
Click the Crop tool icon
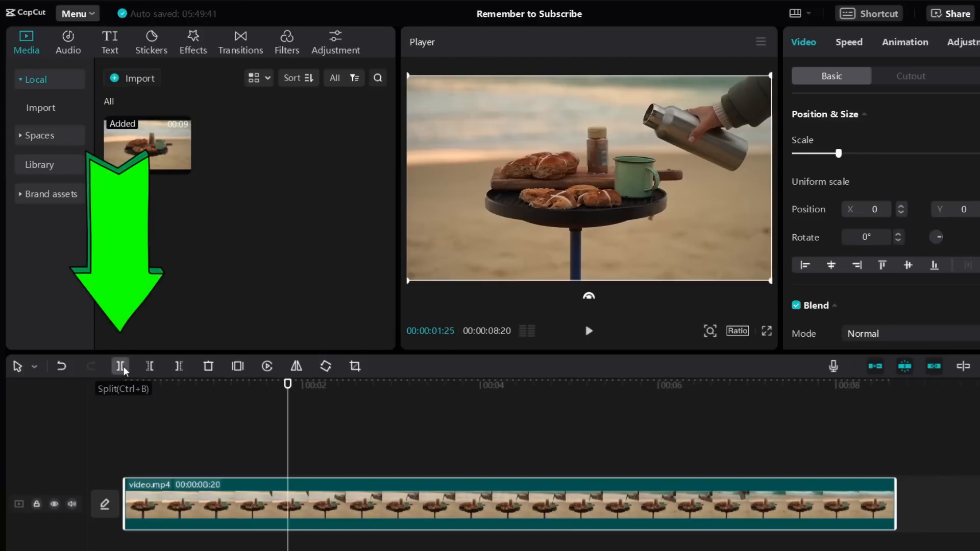355,366
